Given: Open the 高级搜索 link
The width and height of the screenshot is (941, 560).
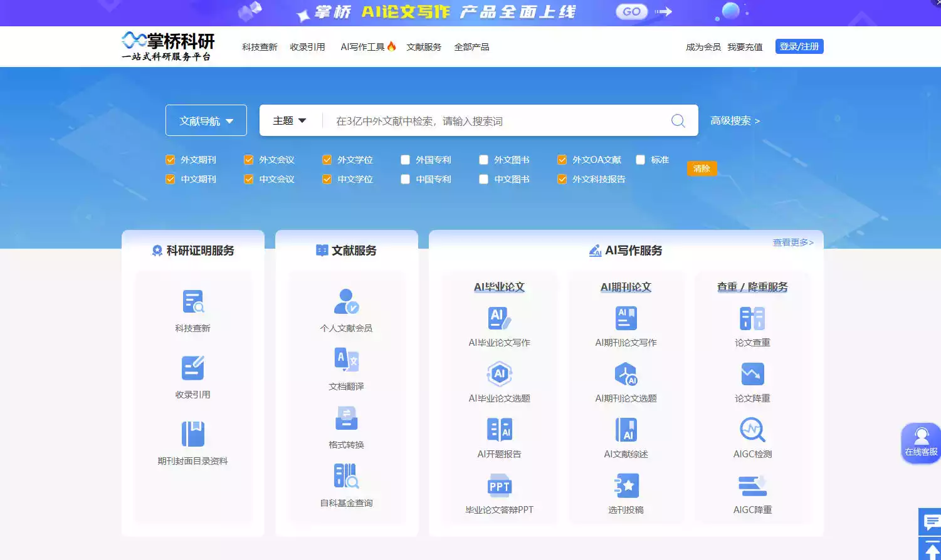Looking at the screenshot, I should coord(735,120).
